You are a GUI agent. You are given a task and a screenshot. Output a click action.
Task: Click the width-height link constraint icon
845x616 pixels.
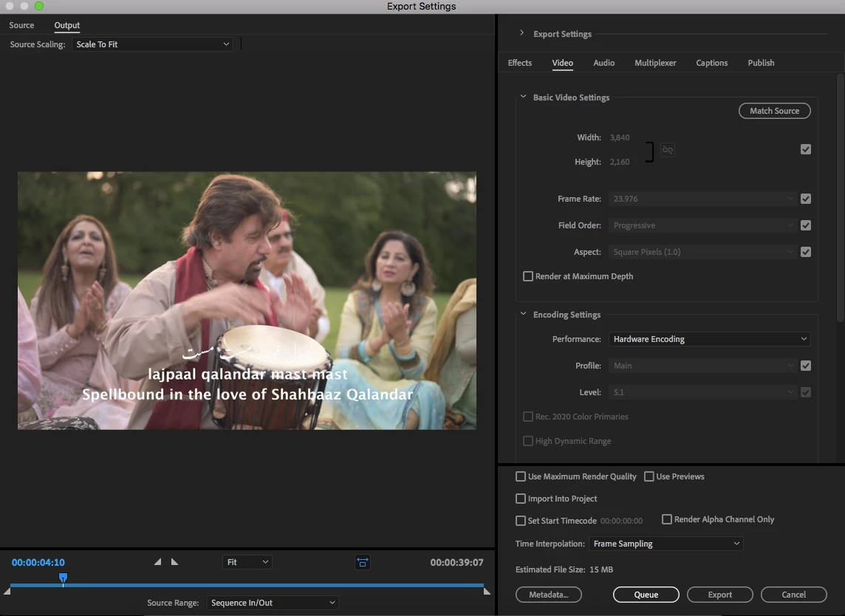pos(667,150)
